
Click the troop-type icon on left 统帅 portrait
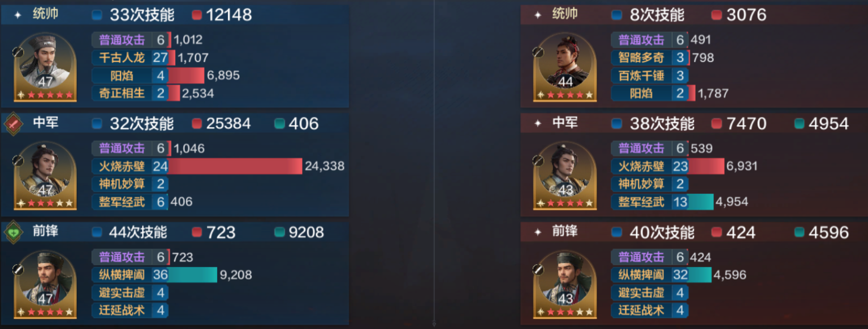(x=18, y=52)
